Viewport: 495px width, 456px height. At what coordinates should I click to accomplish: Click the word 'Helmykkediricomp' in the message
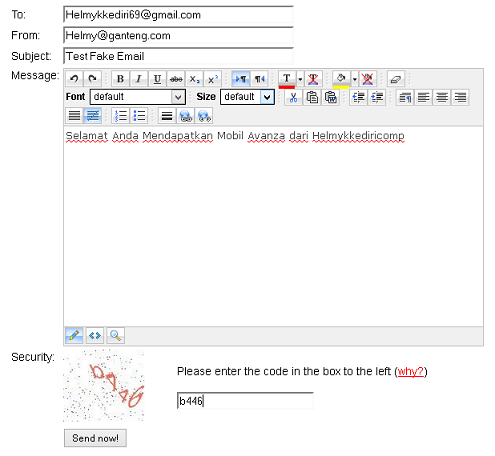[358, 136]
